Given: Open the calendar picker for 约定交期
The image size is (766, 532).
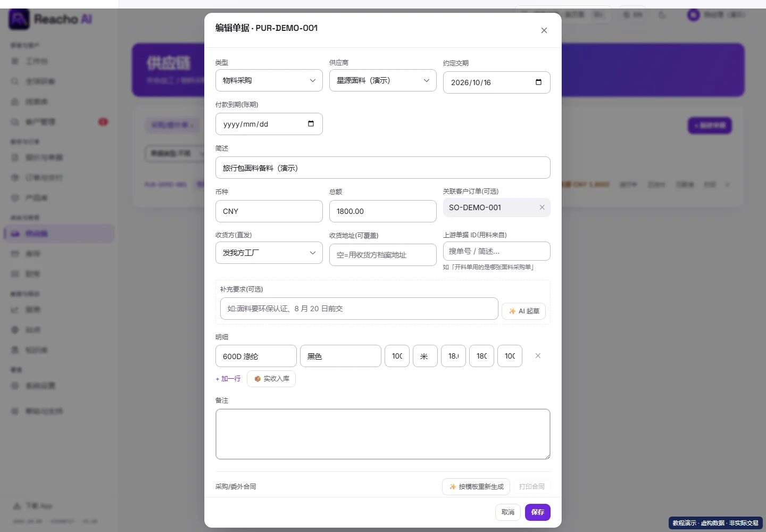Looking at the screenshot, I should click(538, 82).
